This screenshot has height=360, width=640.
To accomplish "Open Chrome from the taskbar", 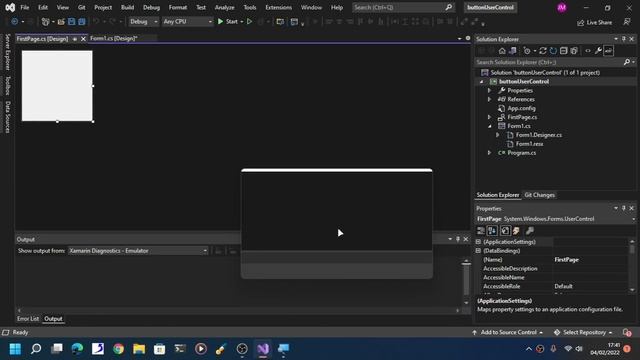I will pyautogui.click(x=118, y=349).
